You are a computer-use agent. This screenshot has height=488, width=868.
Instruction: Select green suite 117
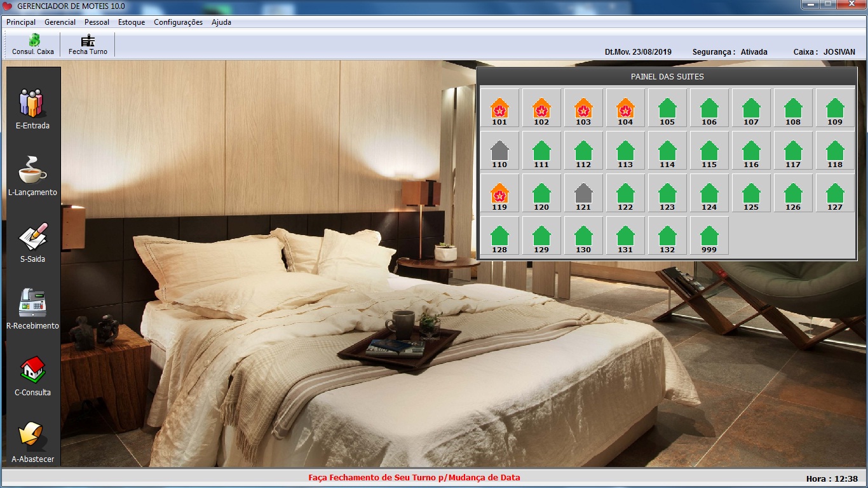tap(793, 151)
